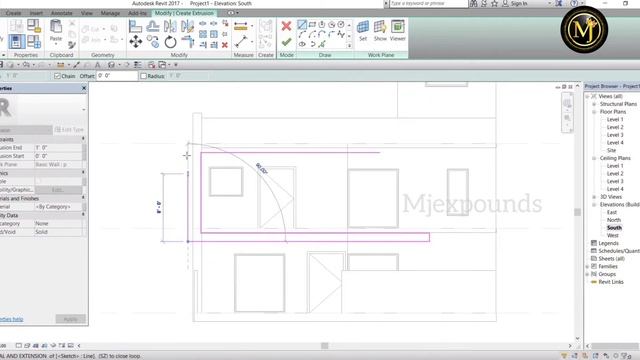This screenshot has height=360, width=640.
Task: Select the Measure Between Two References tool
Action: pos(241,41)
